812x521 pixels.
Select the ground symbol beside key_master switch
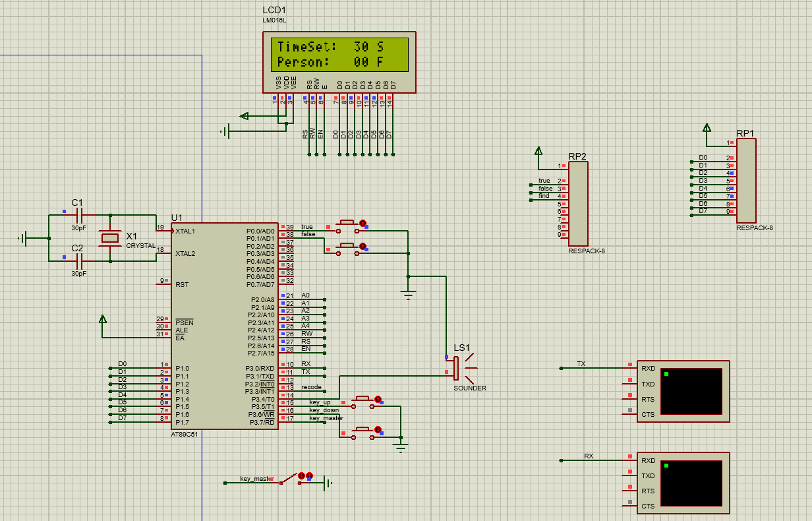pyautogui.click(x=328, y=483)
